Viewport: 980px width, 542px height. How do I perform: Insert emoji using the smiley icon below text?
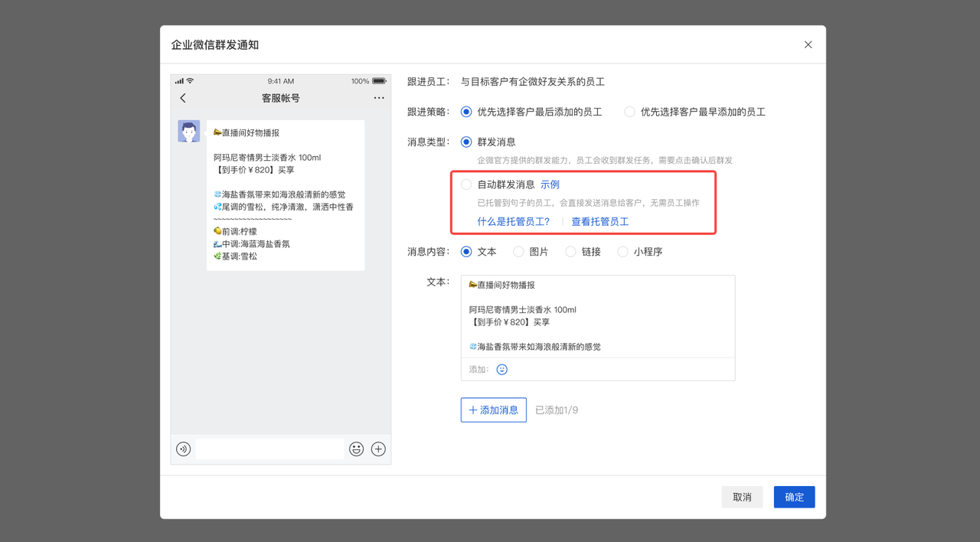(x=502, y=370)
